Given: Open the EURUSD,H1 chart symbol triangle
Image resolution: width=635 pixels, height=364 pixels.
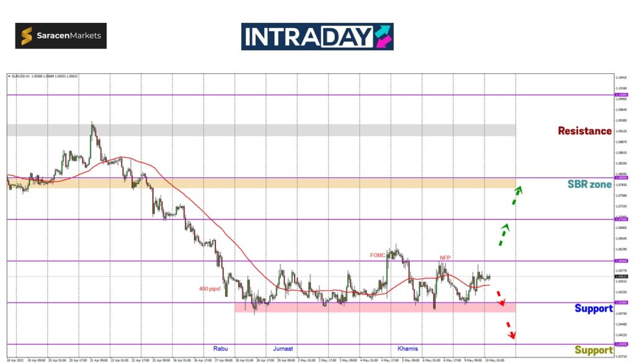Looking at the screenshot, I should tap(9, 76).
